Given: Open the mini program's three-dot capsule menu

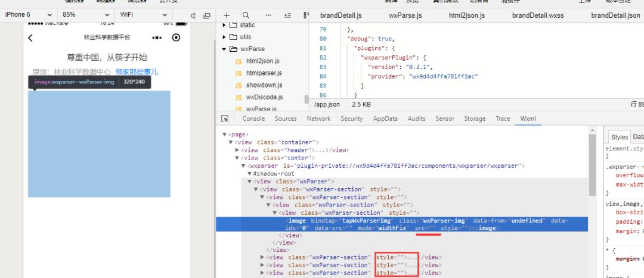Looking at the screenshot, I should point(157,38).
